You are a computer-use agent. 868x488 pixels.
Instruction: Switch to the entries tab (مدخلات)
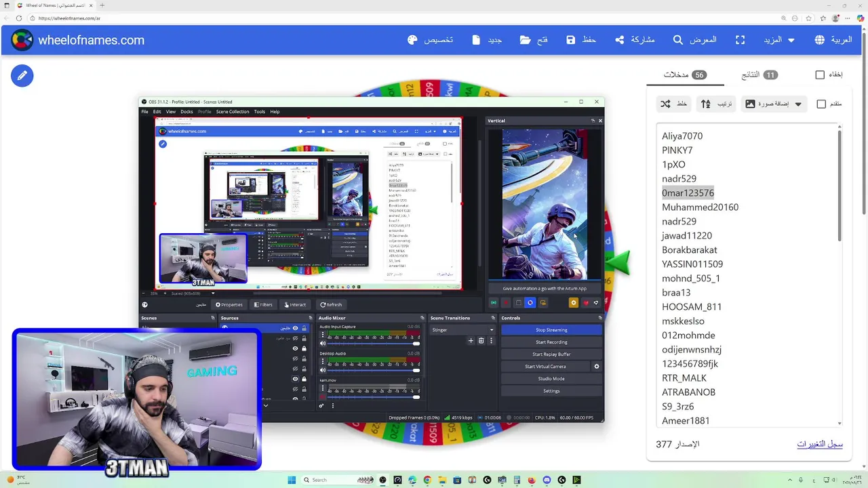coord(685,75)
